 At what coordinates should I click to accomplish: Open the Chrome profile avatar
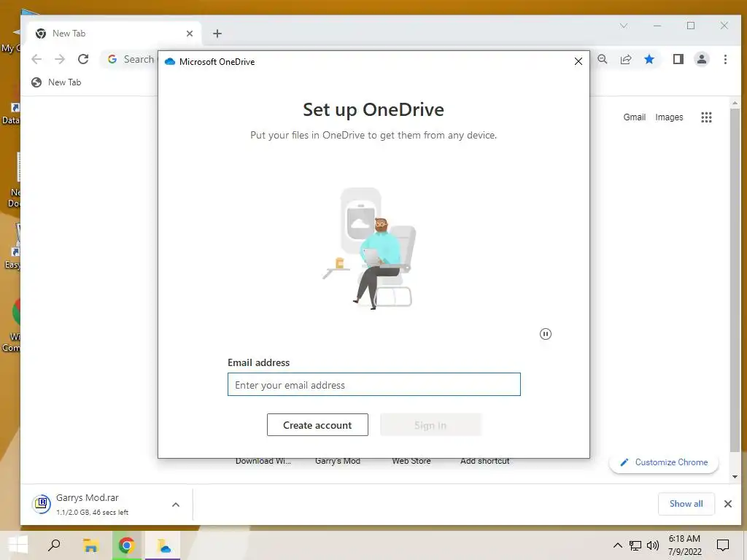point(702,59)
